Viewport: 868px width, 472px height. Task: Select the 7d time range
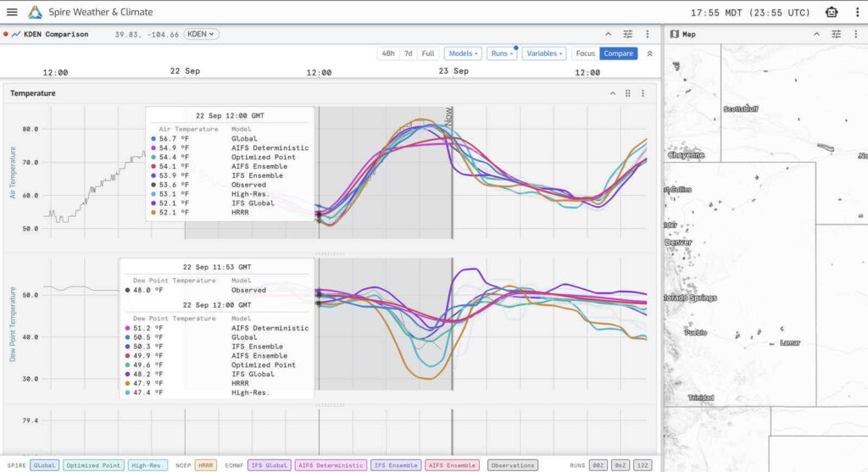click(x=408, y=53)
